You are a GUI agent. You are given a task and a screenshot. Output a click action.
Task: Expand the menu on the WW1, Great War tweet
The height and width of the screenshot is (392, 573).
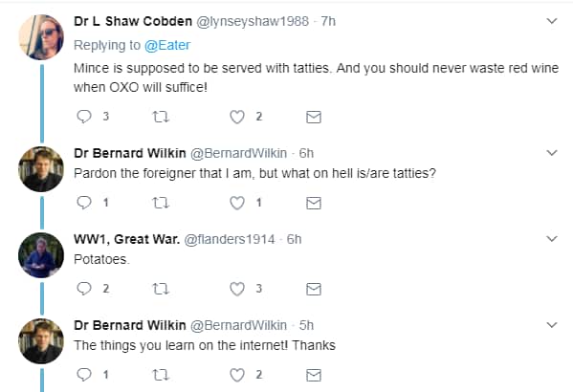click(x=552, y=239)
